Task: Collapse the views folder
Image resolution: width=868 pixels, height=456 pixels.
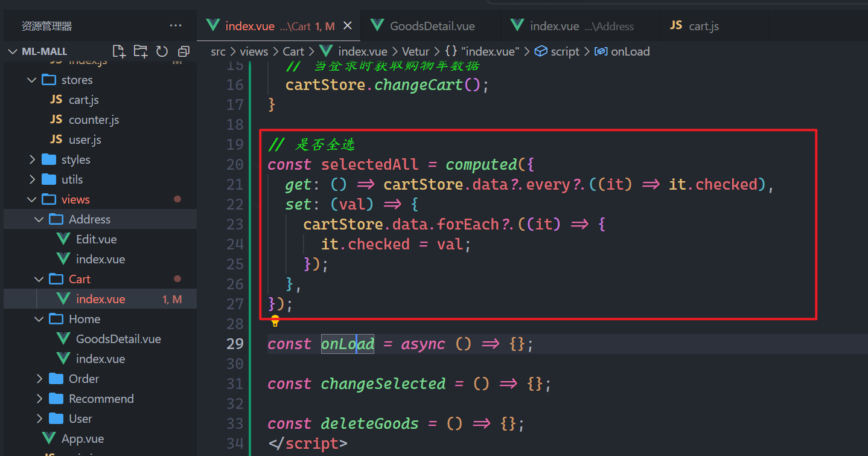Action: coord(32,199)
